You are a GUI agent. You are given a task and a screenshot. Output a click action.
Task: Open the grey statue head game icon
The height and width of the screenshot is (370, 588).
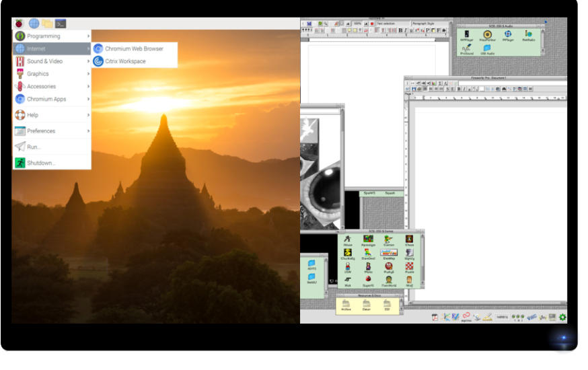click(409, 254)
